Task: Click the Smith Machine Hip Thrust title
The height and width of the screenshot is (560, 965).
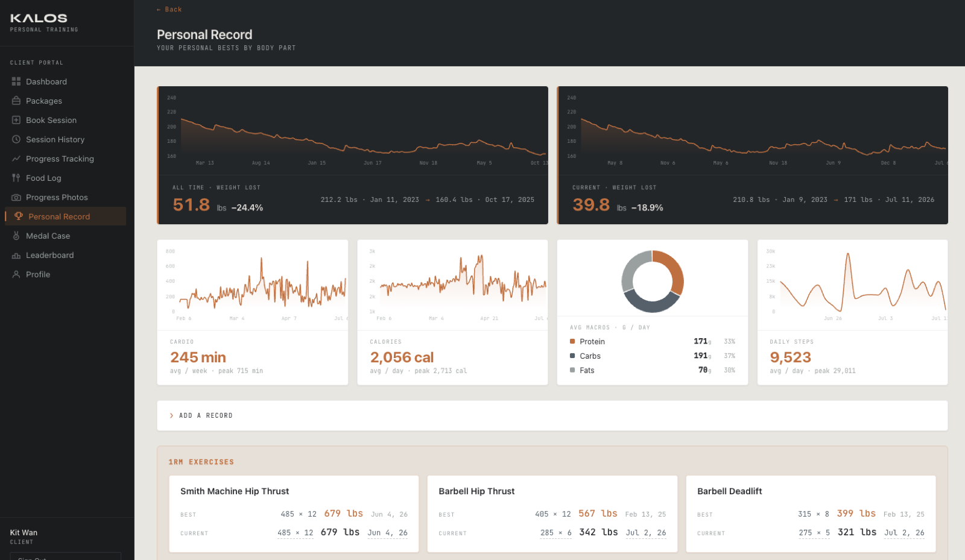Action: pos(235,491)
